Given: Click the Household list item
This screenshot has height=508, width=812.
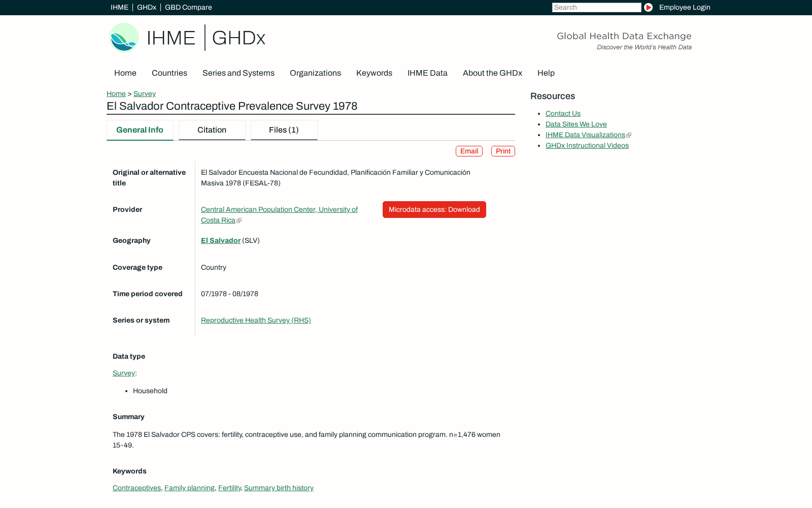Looking at the screenshot, I should point(150,391).
